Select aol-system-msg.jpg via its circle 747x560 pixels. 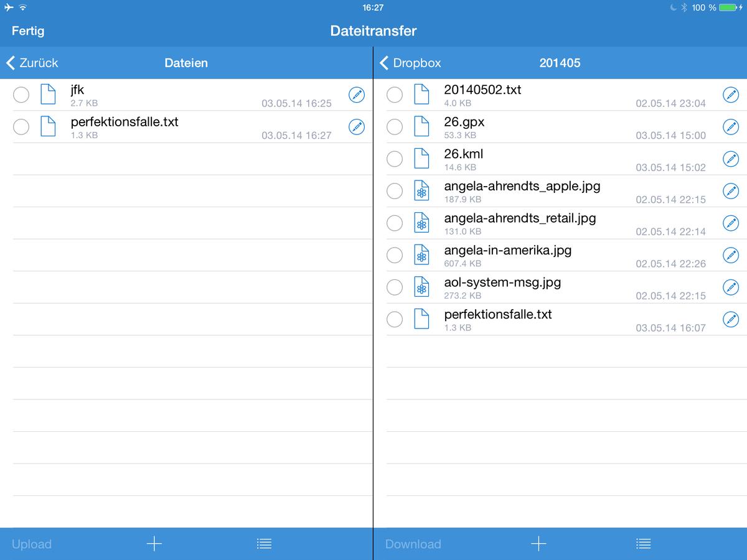click(395, 287)
